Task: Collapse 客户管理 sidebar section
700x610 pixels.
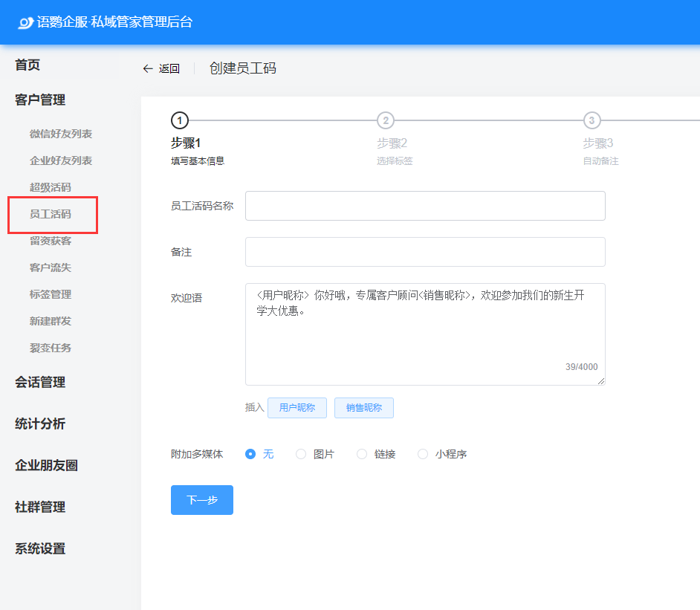Action: pyautogui.click(x=40, y=100)
